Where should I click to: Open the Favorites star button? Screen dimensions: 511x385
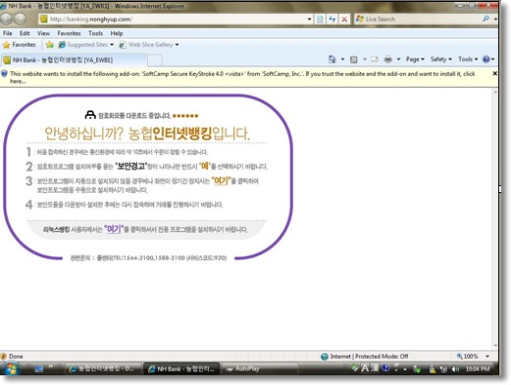click(x=19, y=44)
